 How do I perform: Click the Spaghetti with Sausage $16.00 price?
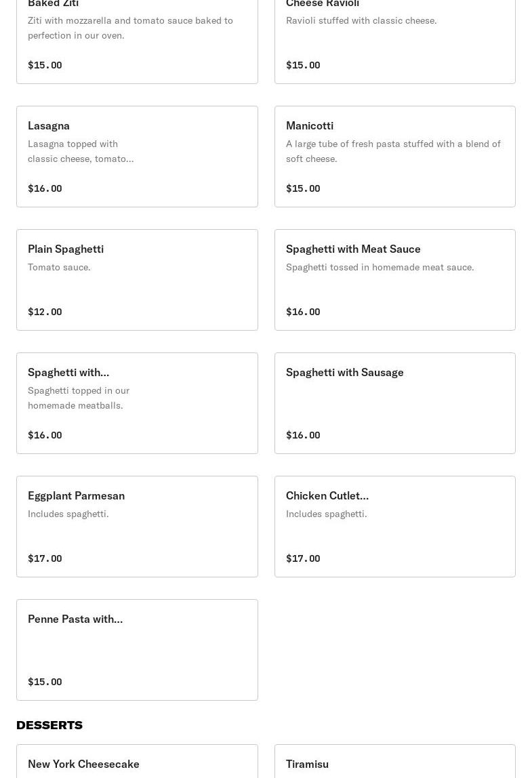(x=303, y=434)
